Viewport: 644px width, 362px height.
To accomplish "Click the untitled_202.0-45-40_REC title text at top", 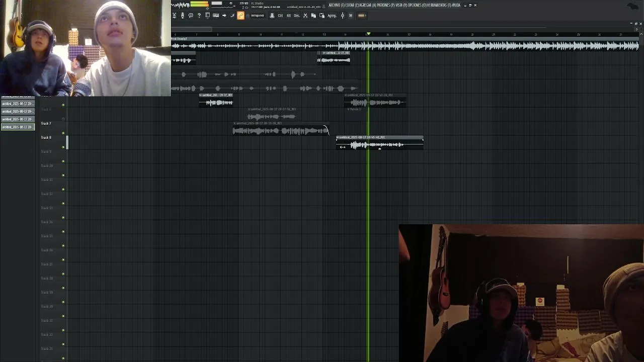I will click(304, 7).
